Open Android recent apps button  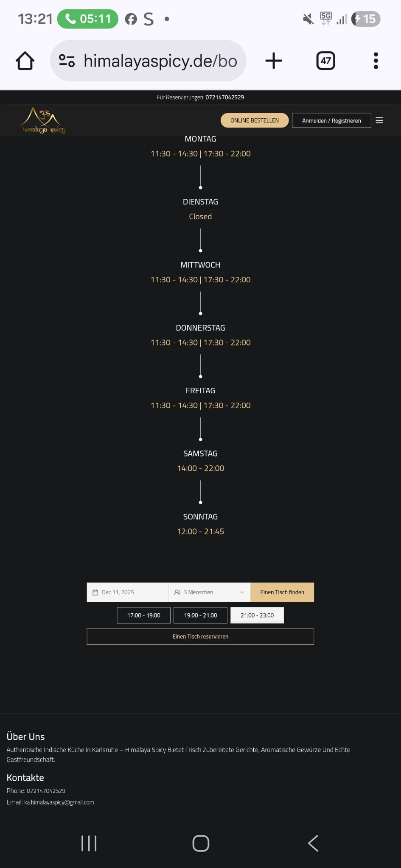pos(89,843)
